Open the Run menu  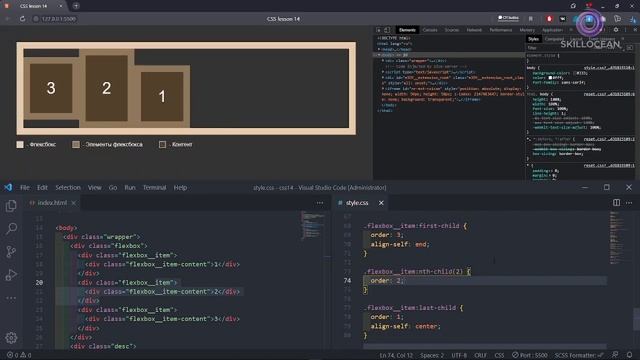point(130,187)
